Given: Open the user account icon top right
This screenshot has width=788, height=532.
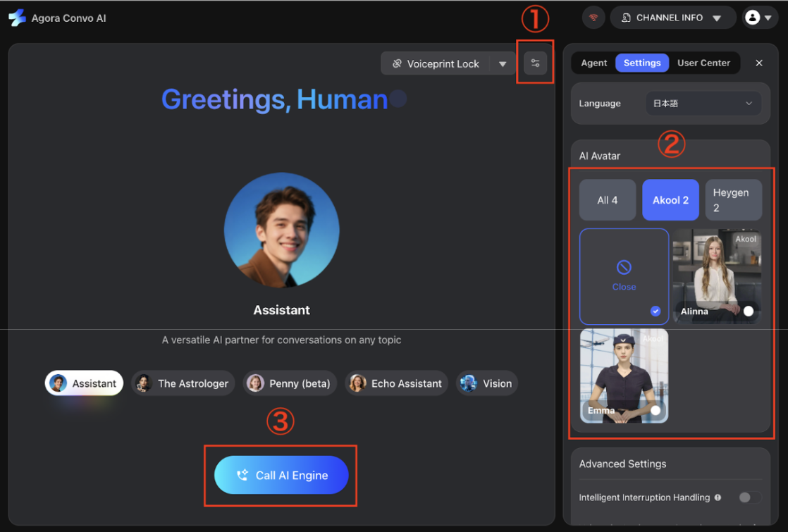Looking at the screenshot, I should click(754, 17).
